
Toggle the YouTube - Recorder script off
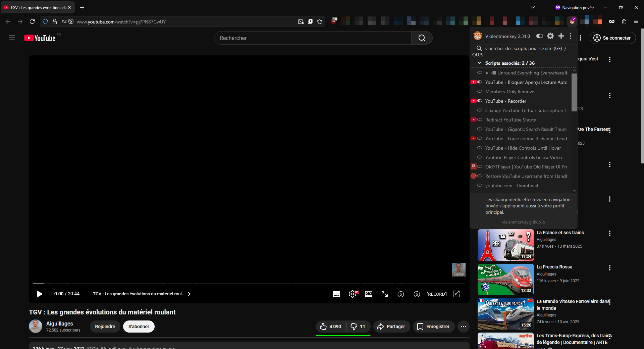[x=480, y=101]
